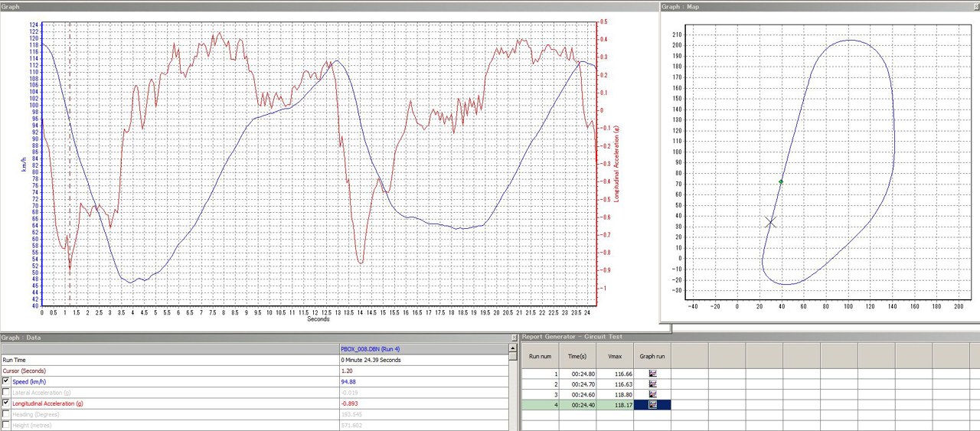The width and height of the screenshot is (980, 431).
Task: Uncheck the Speed (km/h) checkbox
Action: point(7,381)
